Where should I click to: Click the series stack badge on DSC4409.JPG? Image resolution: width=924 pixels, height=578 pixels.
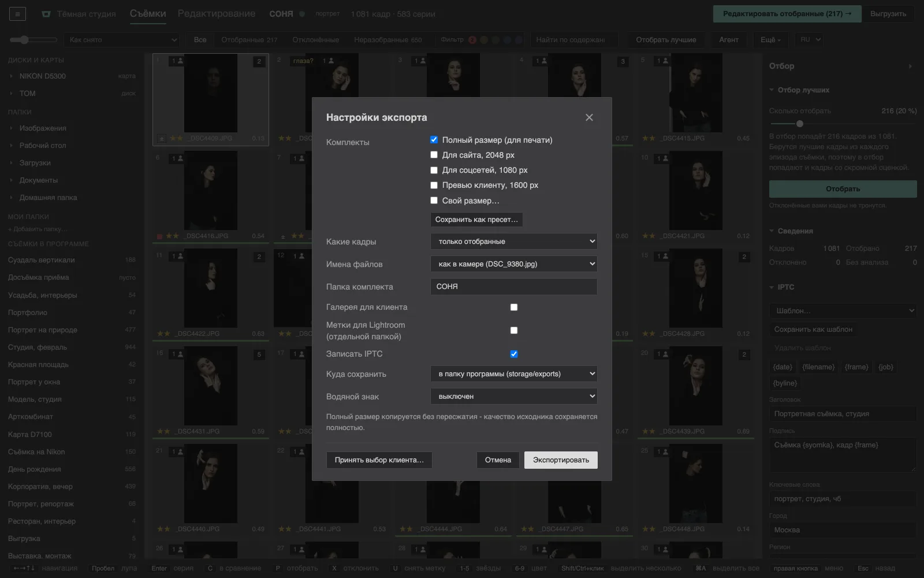pyautogui.click(x=259, y=61)
